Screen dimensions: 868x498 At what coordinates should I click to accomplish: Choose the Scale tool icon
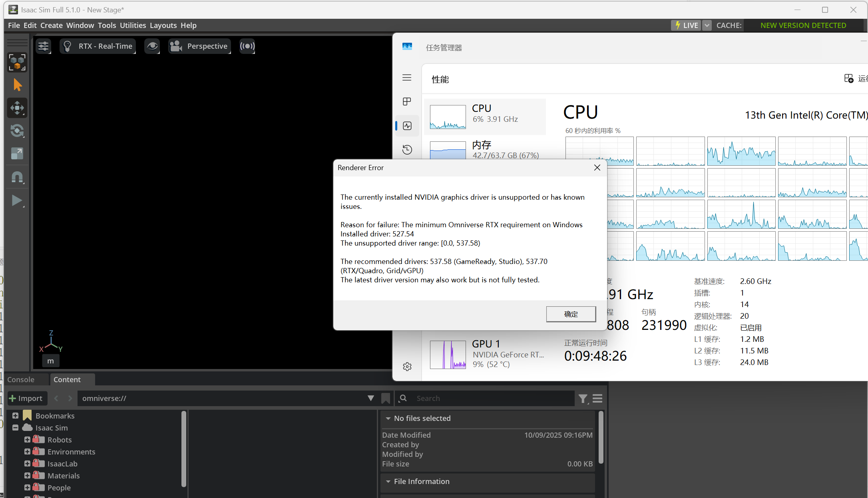(17, 153)
